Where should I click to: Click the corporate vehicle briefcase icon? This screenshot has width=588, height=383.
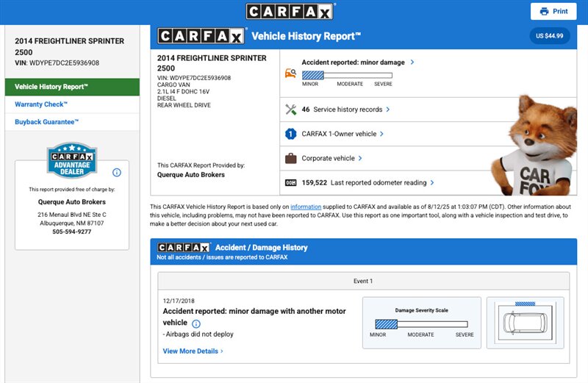click(x=290, y=158)
